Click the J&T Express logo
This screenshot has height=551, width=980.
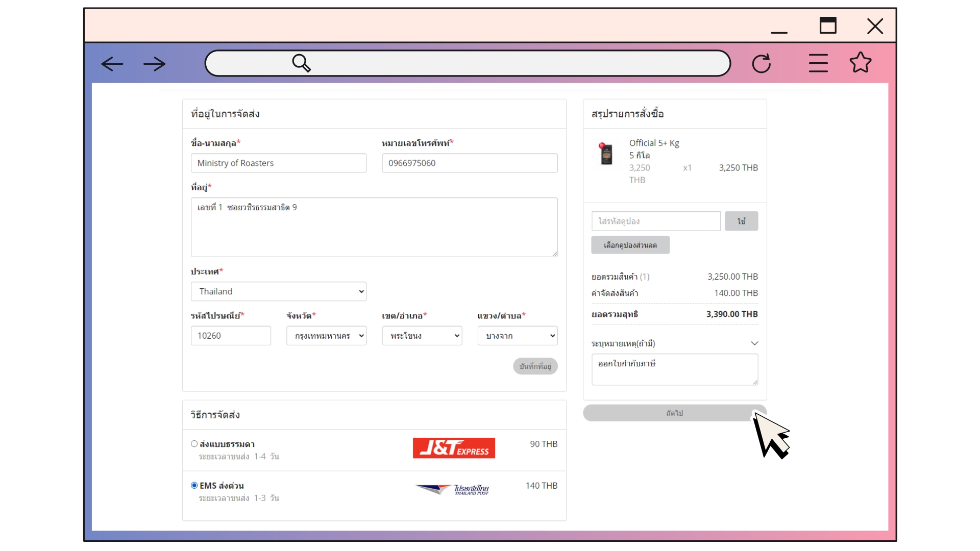point(454,448)
